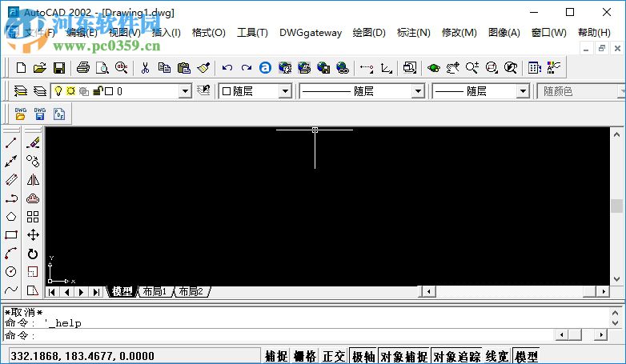
Task: Open DWGgateway menu
Action: [x=311, y=33]
